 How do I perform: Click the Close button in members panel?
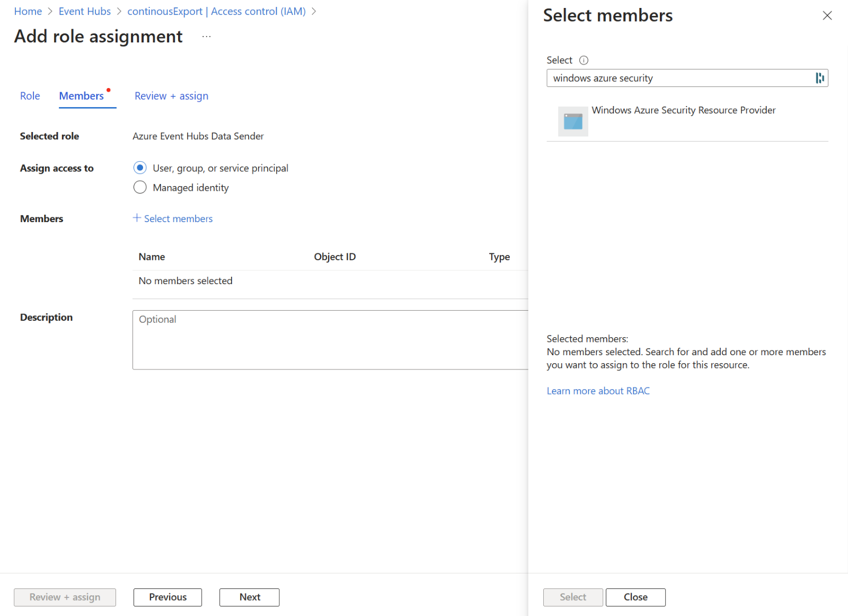point(635,597)
